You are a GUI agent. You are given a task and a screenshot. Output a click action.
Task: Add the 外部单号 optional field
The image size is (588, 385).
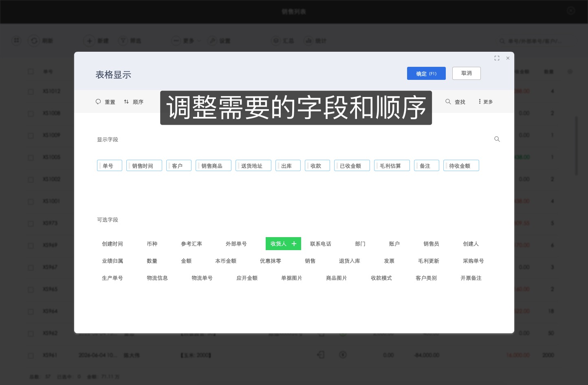coord(236,244)
